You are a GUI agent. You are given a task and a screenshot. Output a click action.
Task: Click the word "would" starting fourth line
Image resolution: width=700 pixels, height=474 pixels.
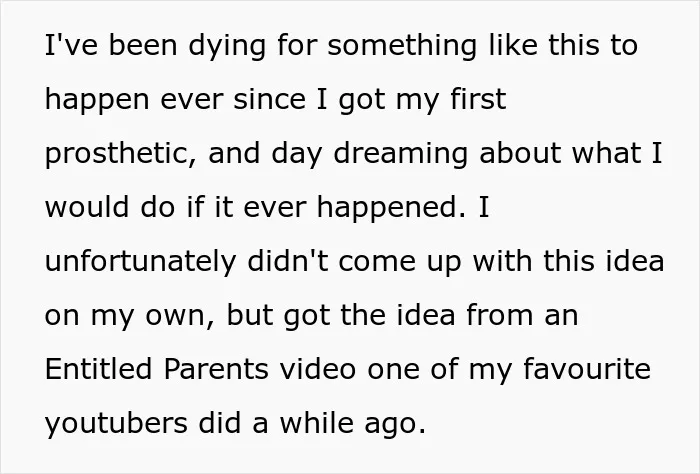tap(87, 208)
